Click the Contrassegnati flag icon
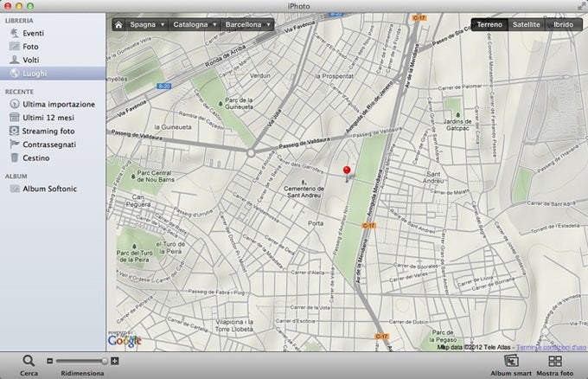The height and width of the screenshot is (379, 588). coord(14,145)
